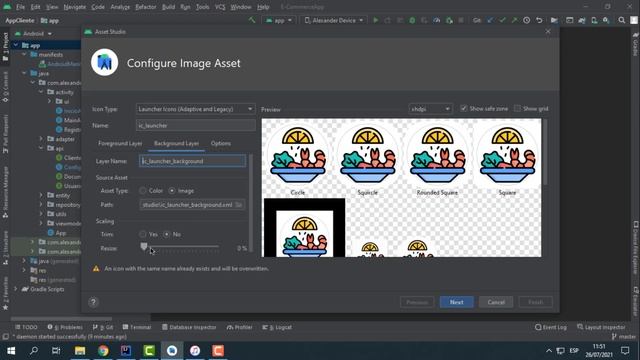Click the Task View taskbar icon

(x=56, y=351)
